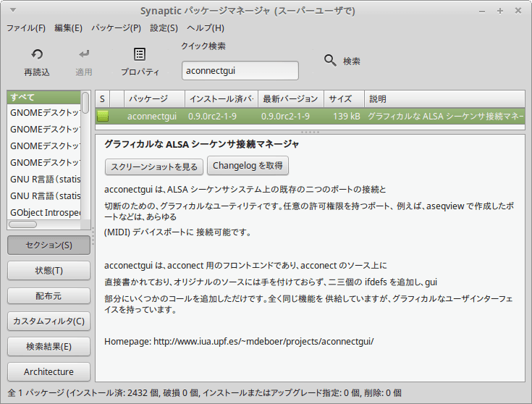Click スクリーンショットを見る button

[x=154, y=167]
